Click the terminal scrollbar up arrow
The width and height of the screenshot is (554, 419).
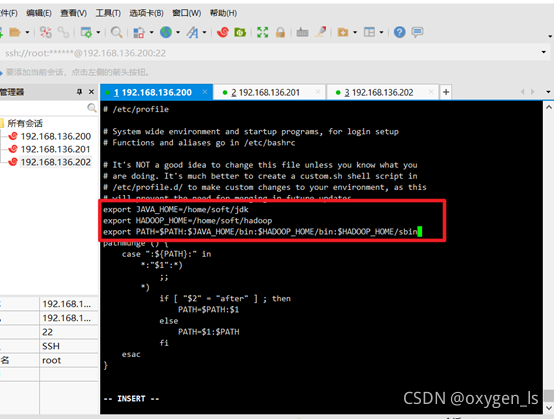(549, 107)
